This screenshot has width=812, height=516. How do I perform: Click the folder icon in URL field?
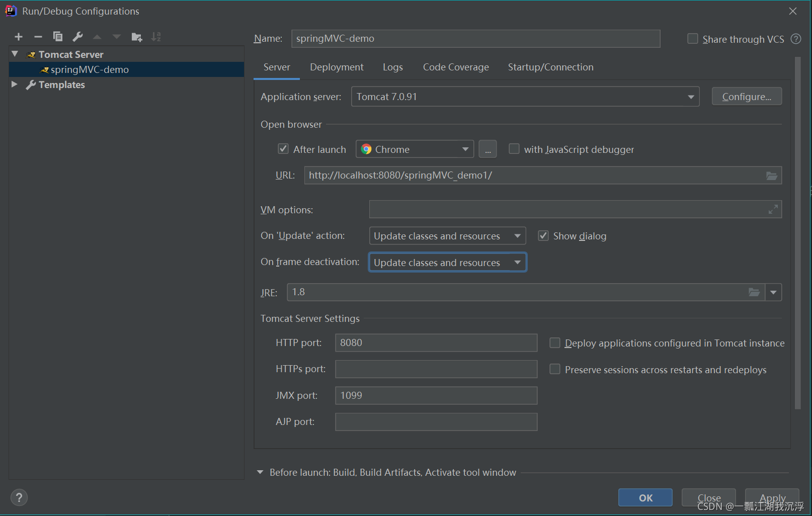coord(771,176)
